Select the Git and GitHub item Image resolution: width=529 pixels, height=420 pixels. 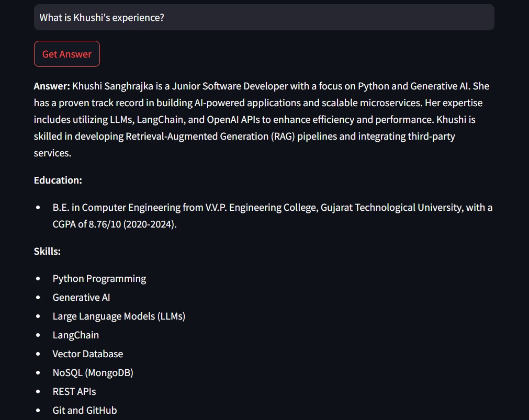(85, 411)
